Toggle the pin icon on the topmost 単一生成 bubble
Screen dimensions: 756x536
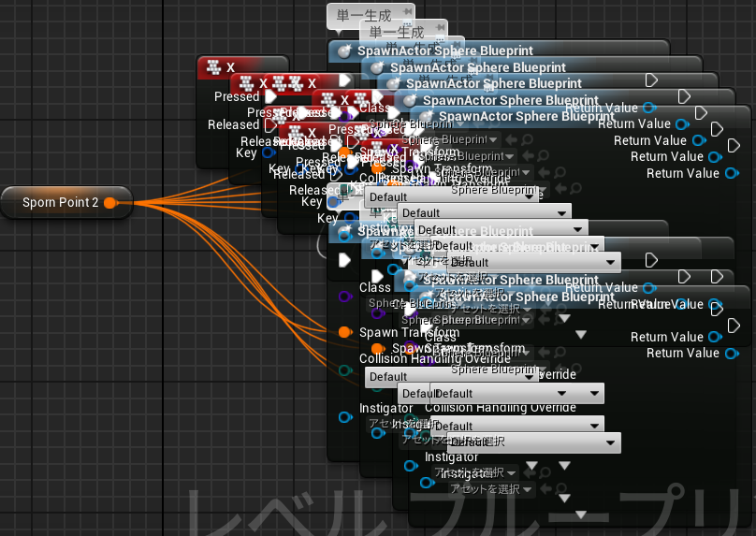(408, 11)
